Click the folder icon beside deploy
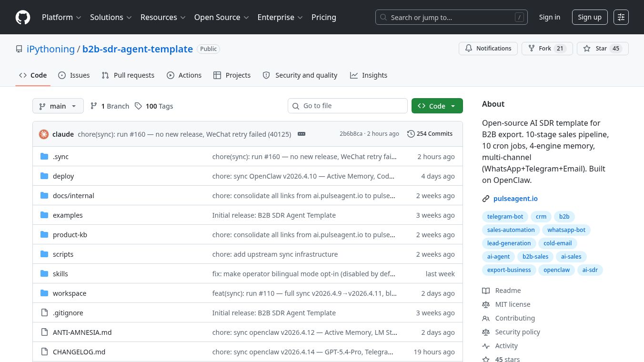Viewport: 644px width, 362px height. click(44, 176)
